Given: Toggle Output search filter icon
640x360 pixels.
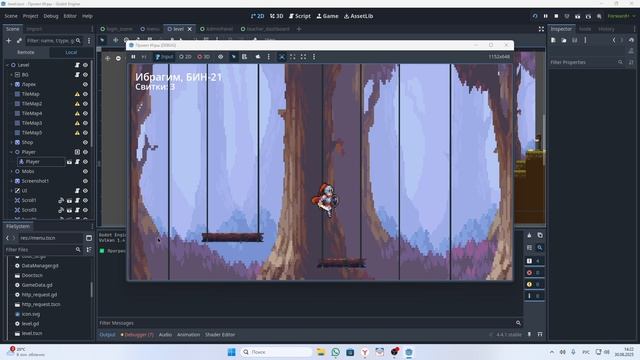Looking at the screenshot, I should (540, 247).
